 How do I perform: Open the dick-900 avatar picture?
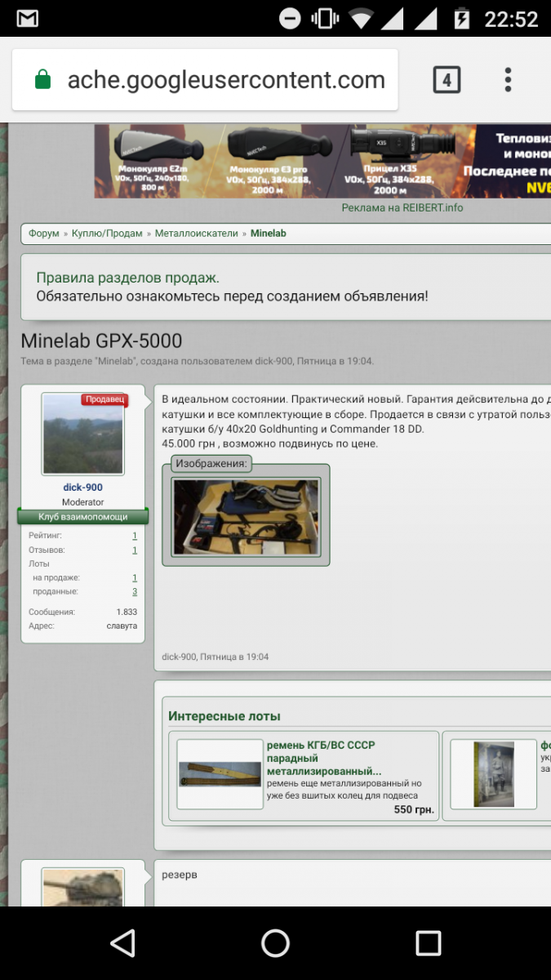(83, 434)
